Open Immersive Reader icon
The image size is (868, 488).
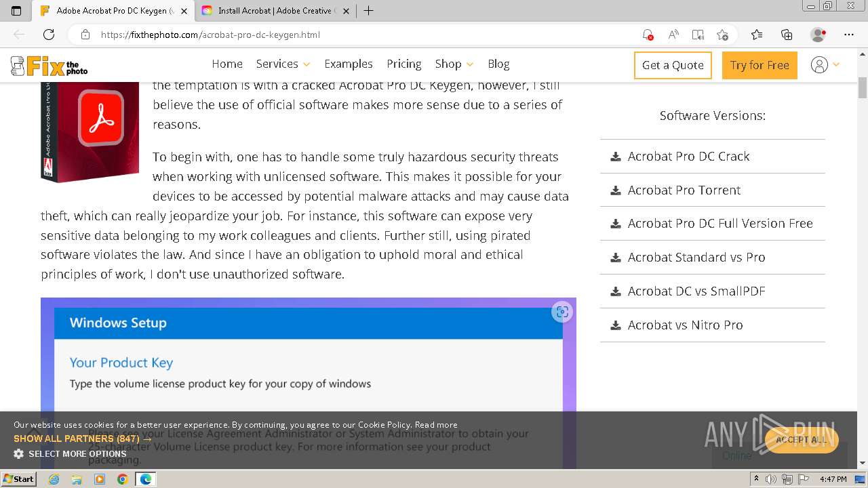coord(698,35)
